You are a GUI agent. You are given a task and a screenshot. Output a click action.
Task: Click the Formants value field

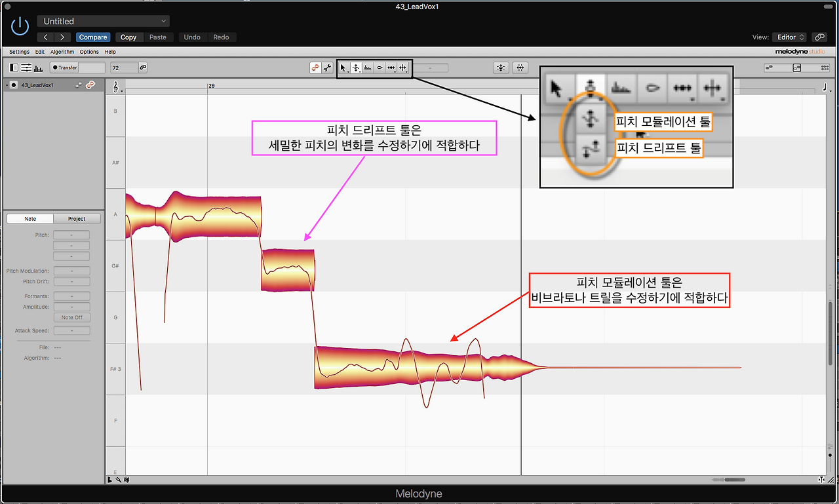click(x=71, y=296)
